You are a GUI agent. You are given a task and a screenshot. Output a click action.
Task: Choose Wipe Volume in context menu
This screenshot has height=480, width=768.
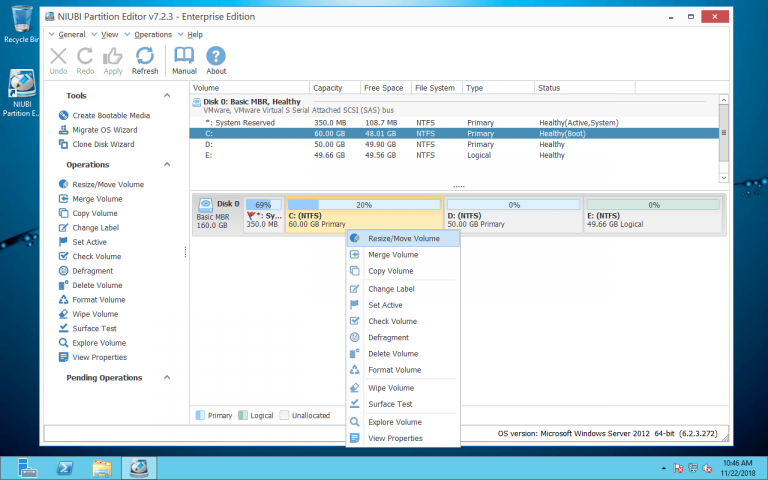(403, 388)
